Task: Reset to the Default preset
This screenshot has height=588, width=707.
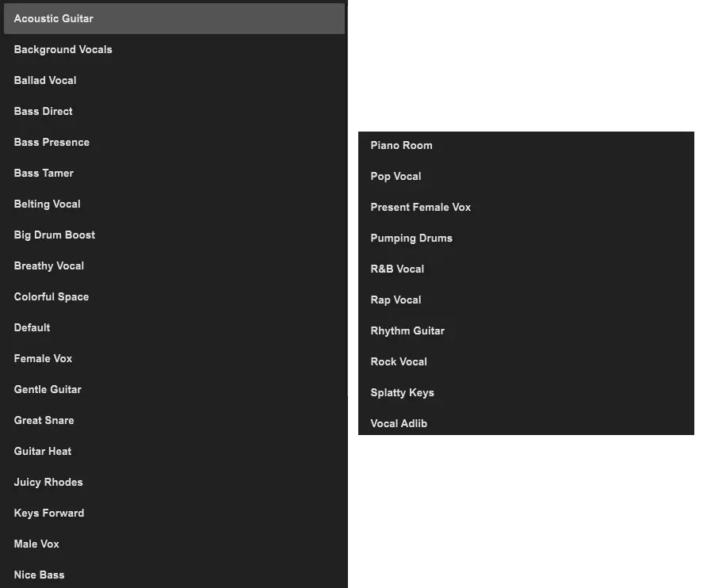Action: tap(32, 327)
